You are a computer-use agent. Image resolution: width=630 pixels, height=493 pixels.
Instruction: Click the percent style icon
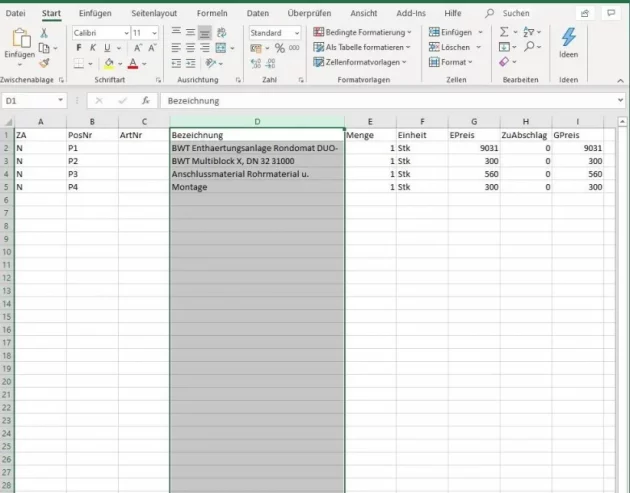[x=280, y=47]
